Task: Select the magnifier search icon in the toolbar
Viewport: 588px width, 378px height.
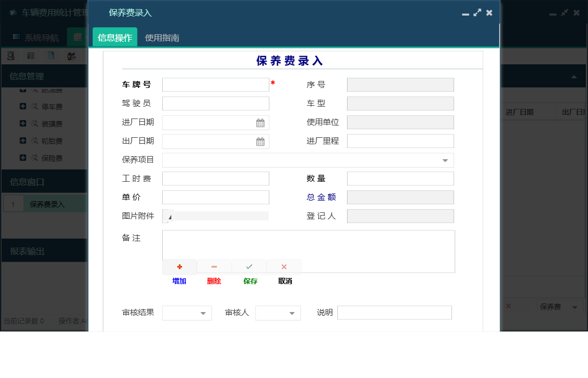Action: (11, 55)
